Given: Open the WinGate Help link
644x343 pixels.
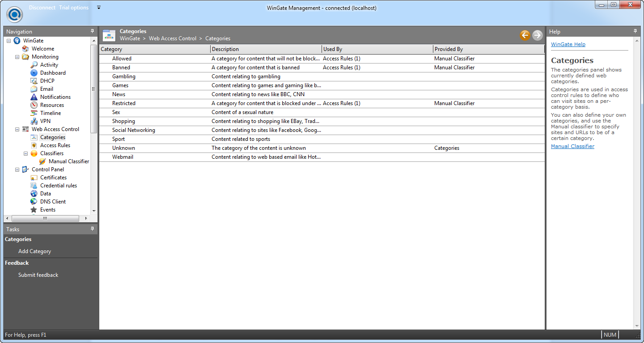Looking at the screenshot, I should click(568, 44).
